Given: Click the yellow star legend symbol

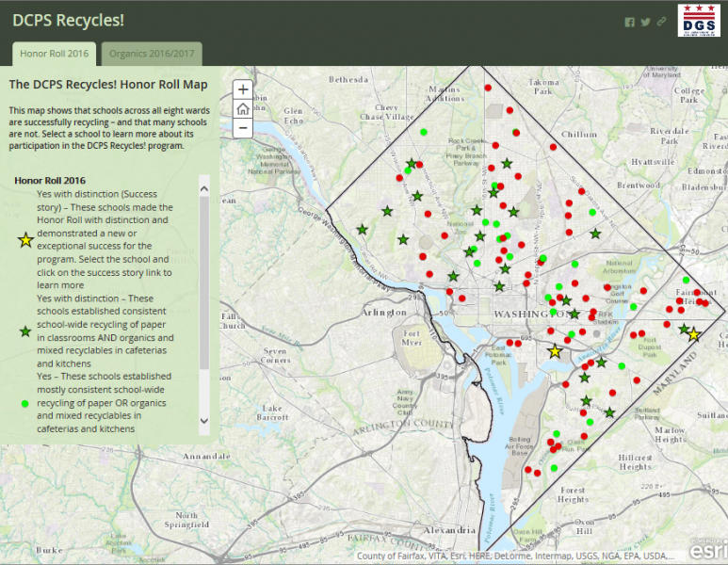Looking at the screenshot, I should pyautogui.click(x=25, y=240).
